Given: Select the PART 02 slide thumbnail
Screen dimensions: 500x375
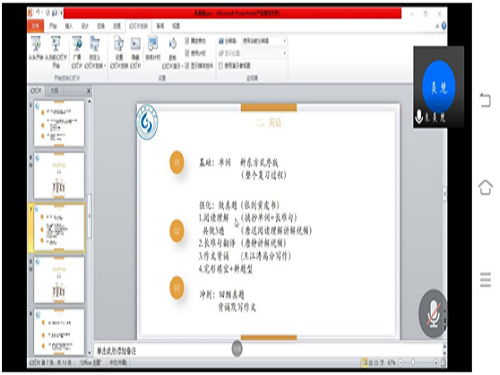Looking at the screenshot, I should pos(59,176).
